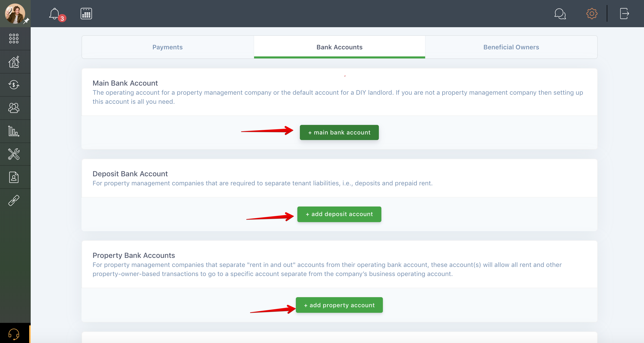Click the pin icon beside the avatar
Image resolution: width=644 pixels, height=343 pixels.
tap(26, 21)
